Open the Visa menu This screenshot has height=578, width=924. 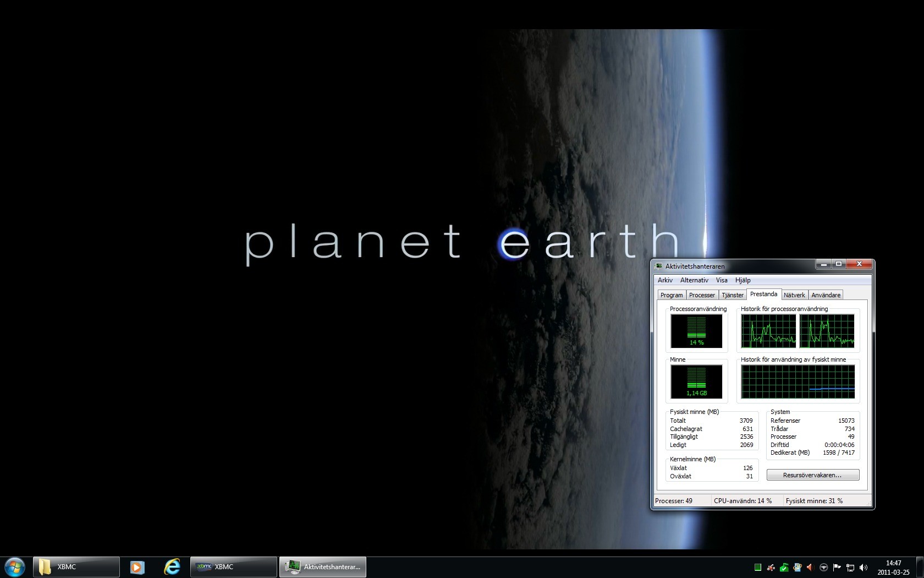[x=722, y=280]
